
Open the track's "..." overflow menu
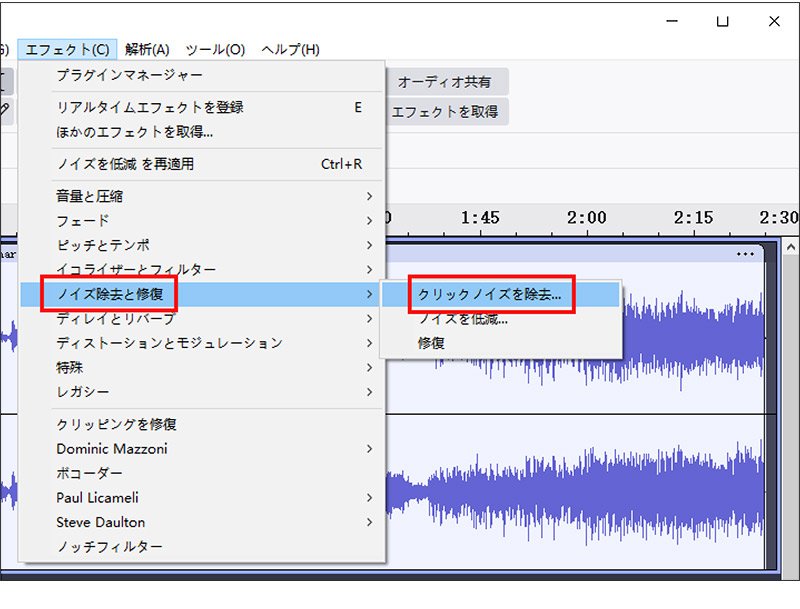click(746, 254)
